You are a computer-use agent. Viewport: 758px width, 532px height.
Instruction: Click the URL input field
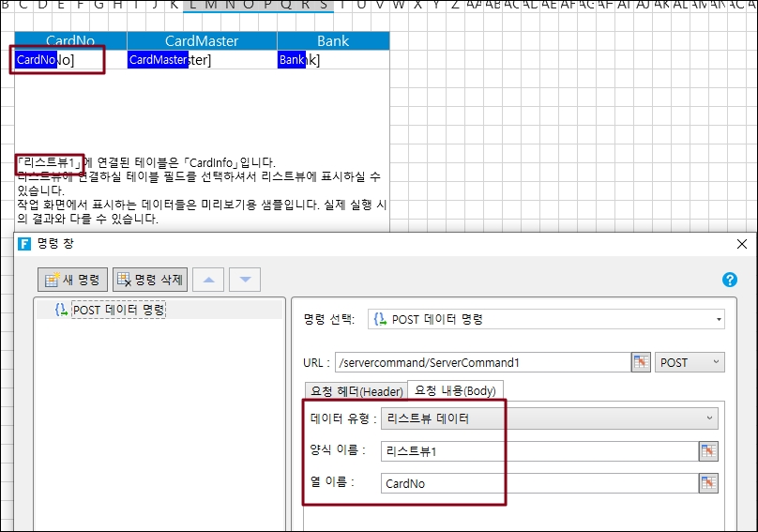tap(480, 362)
